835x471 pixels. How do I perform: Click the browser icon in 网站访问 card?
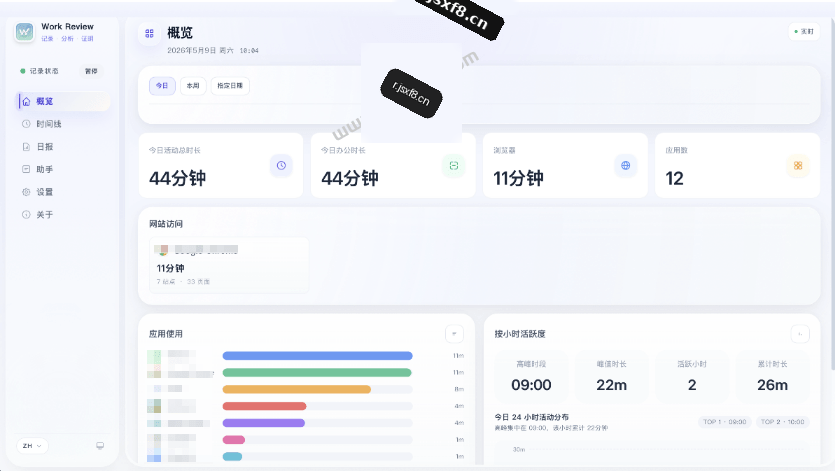point(161,250)
